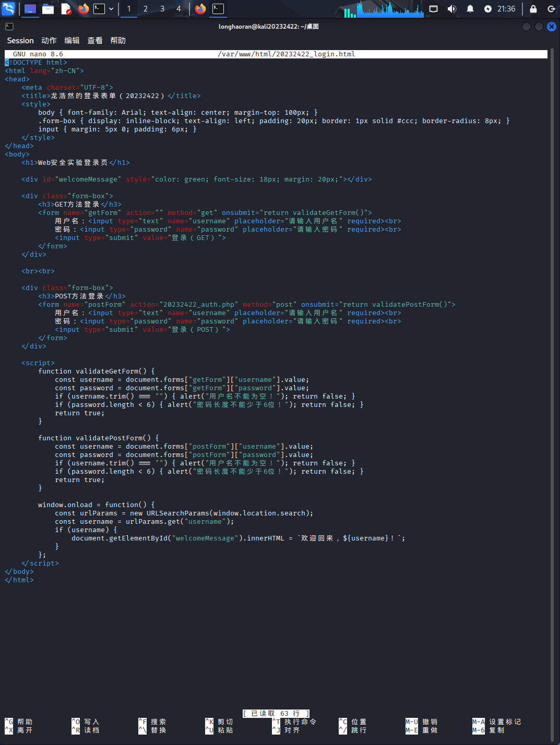Open the terminal emulator launcher
560x745 pixels.
point(99,9)
